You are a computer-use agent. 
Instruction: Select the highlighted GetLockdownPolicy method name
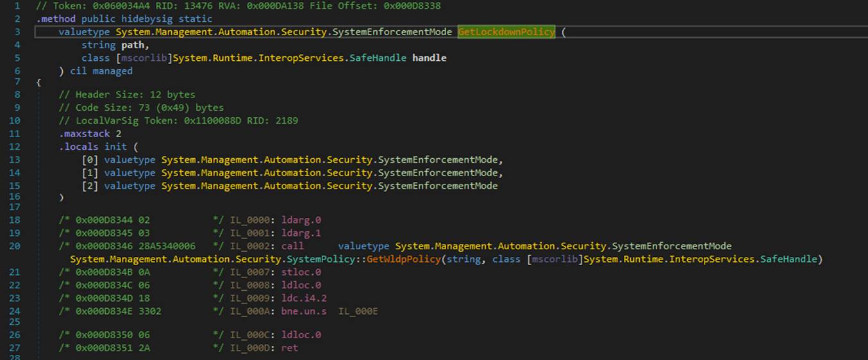point(506,32)
